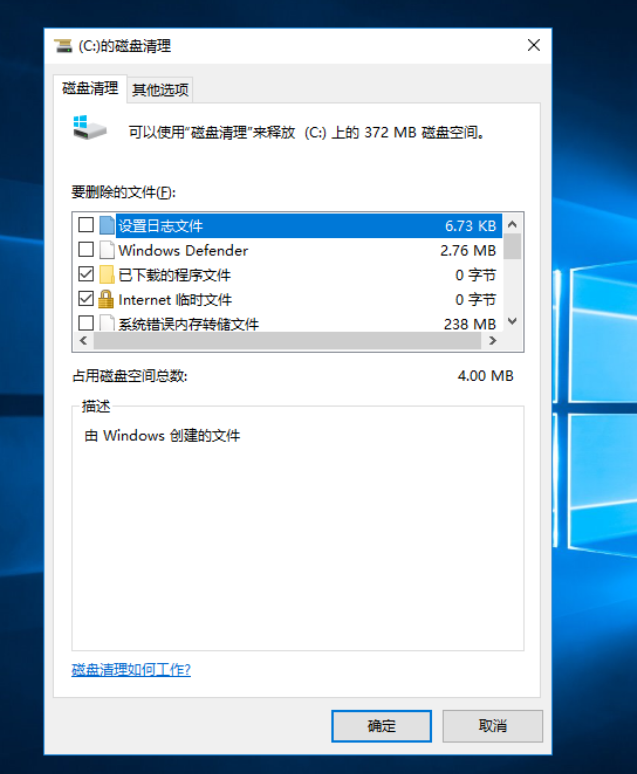Click the folder icon for 已下载的程序文件

tap(107, 275)
